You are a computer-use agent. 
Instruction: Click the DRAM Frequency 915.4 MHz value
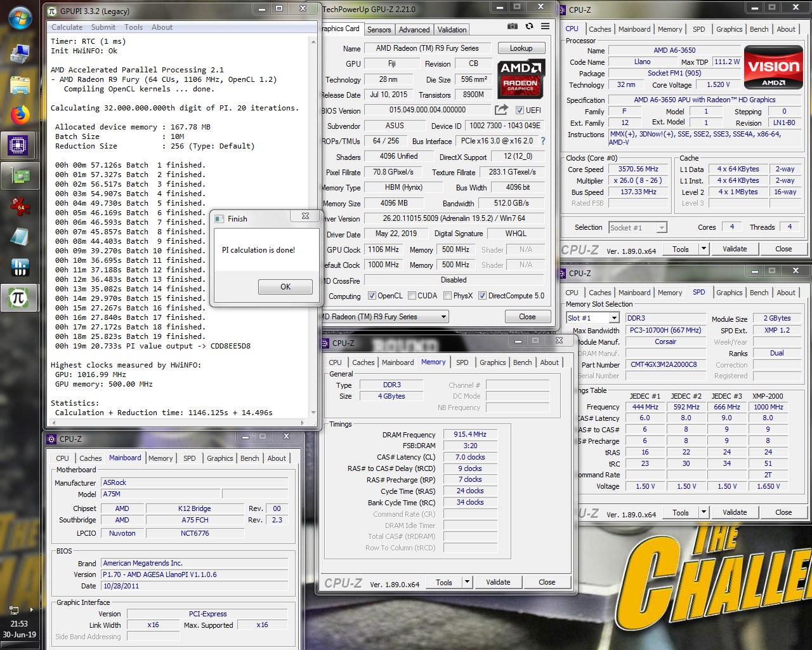tap(470, 434)
